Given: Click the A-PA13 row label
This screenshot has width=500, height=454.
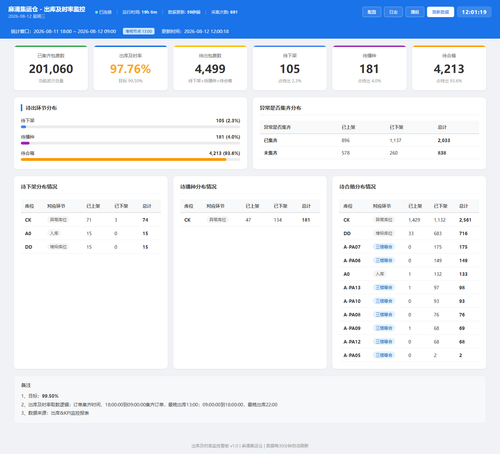Looking at the screenshot, I should (352, 288).
